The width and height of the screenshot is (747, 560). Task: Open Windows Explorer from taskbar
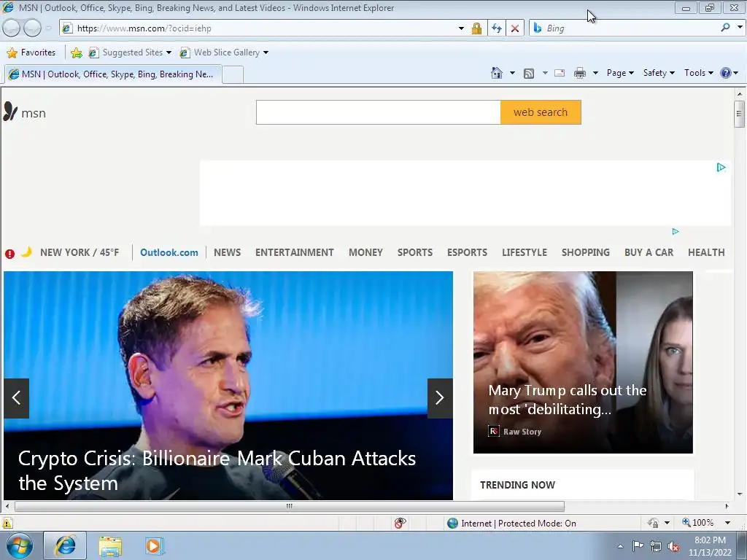(110, 546)
